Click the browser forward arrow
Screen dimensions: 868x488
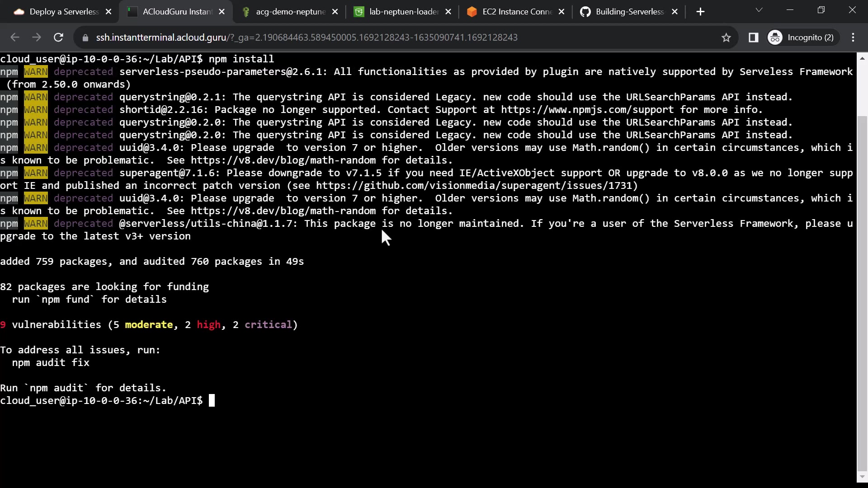pos(37,38)
